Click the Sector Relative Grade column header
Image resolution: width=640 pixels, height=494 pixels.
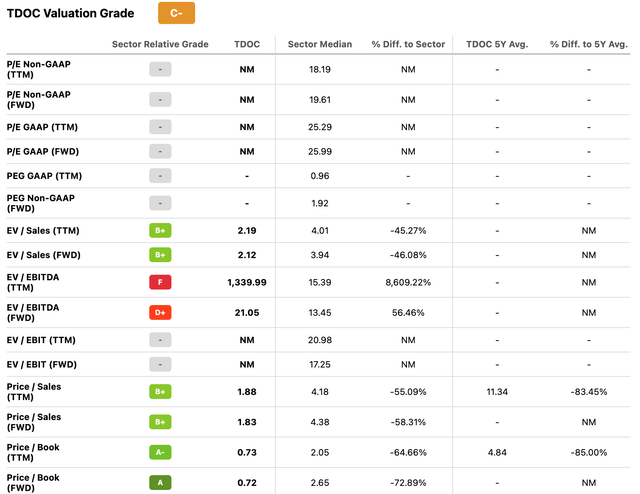[x=159, y=46]
